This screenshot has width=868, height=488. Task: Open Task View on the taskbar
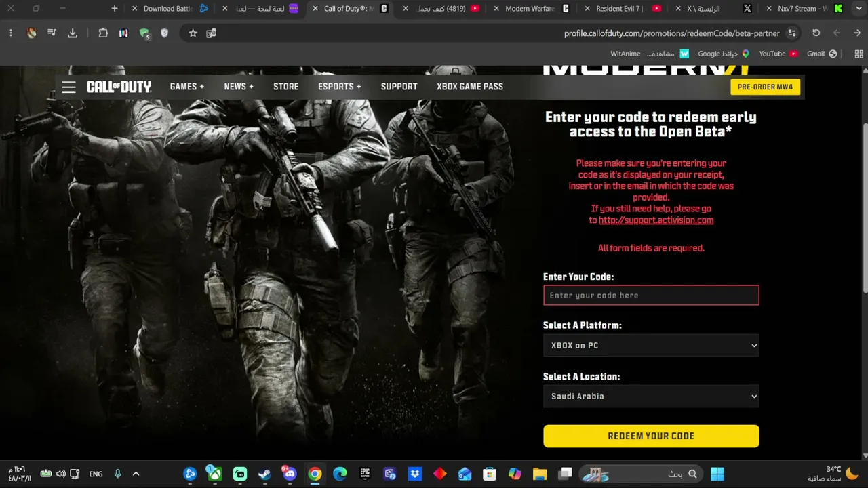[x=565, y=474]
